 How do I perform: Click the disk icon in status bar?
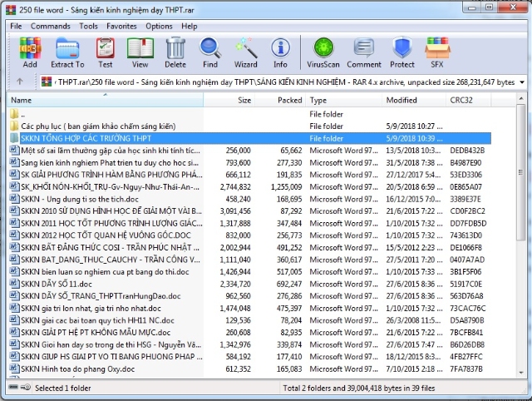coord(13,388)
